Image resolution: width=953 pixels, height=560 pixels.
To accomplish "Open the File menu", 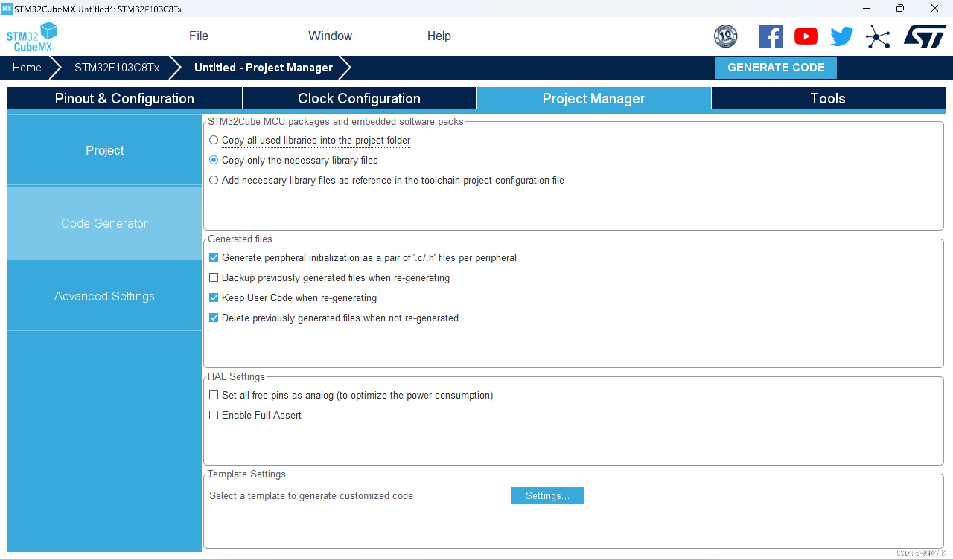I will pyautogui.click(x=198, y=36).
